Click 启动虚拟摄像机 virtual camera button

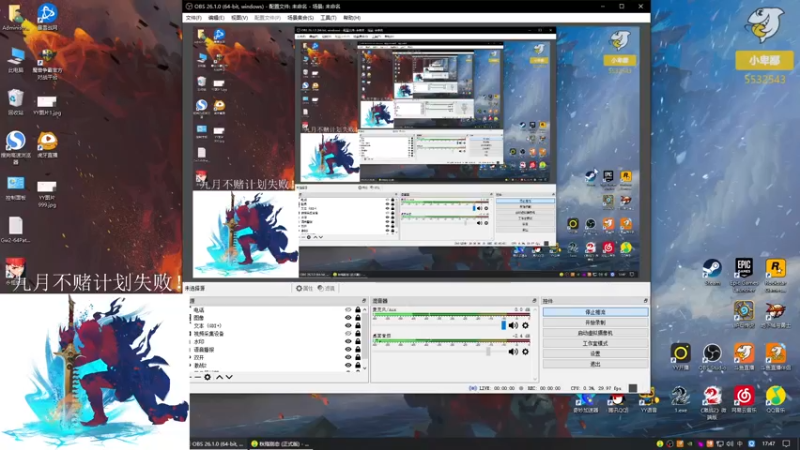[x=595, y=333]
